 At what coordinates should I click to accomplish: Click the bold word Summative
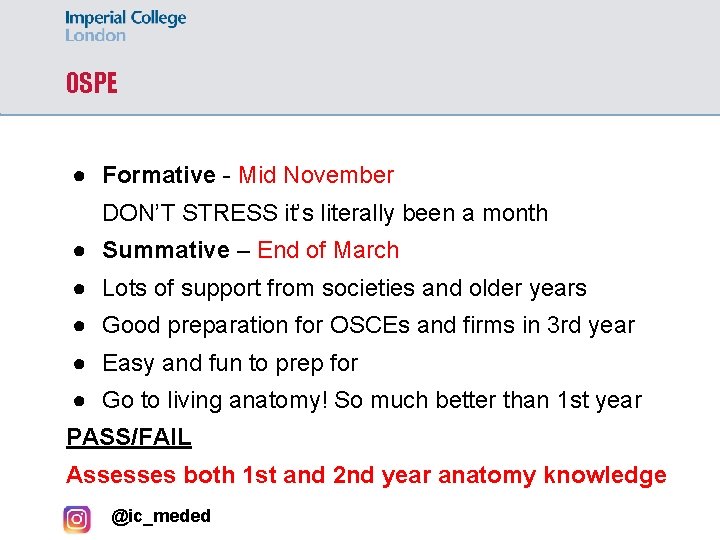coord(166,251)
